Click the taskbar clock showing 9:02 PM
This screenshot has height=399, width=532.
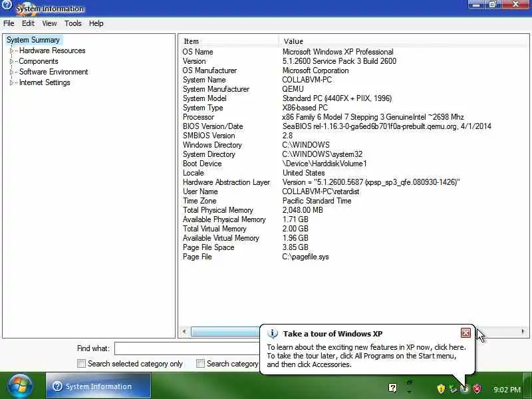[507, 390]
